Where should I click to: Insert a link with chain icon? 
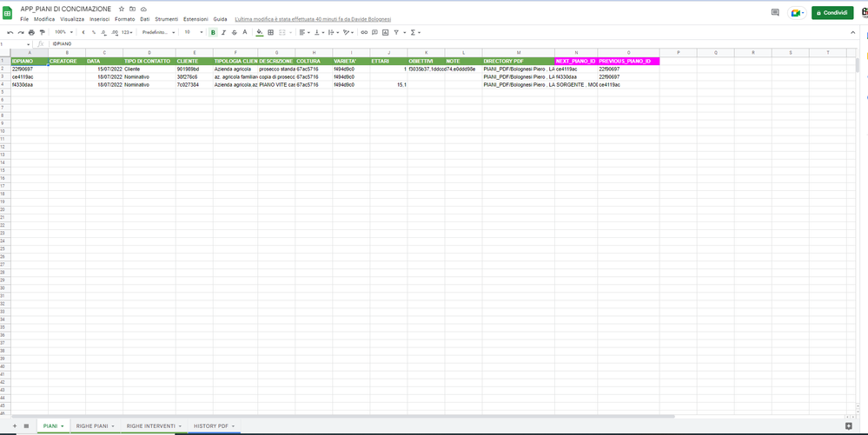click(x=364, y=33)
